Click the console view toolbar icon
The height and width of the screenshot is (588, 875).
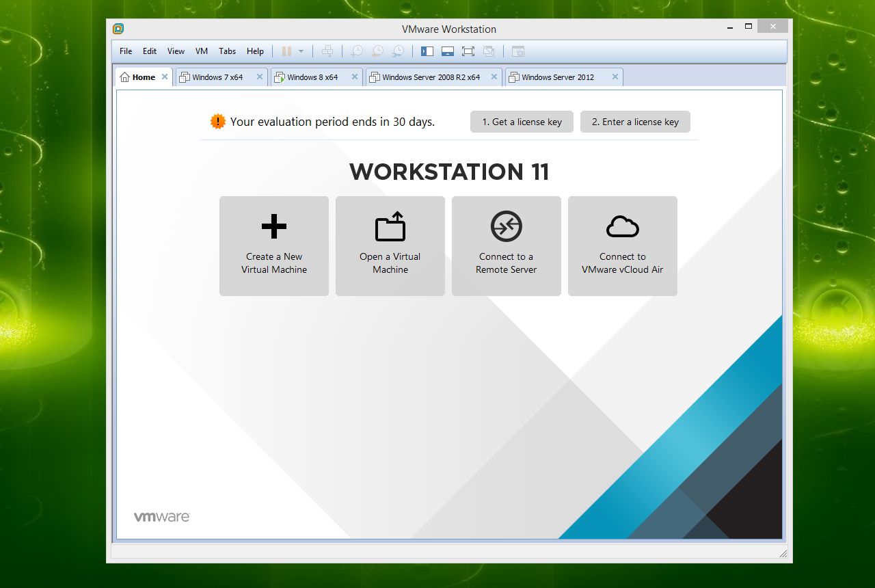coord(518,51)
